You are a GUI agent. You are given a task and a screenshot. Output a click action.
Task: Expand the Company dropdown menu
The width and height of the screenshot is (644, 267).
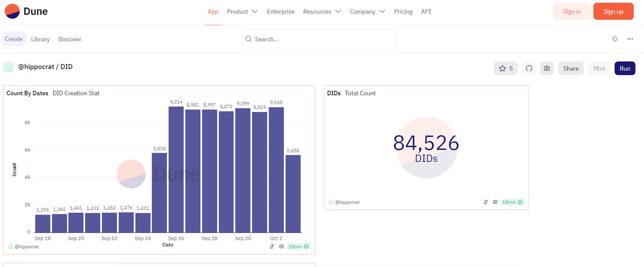click(x=368, y=11)
